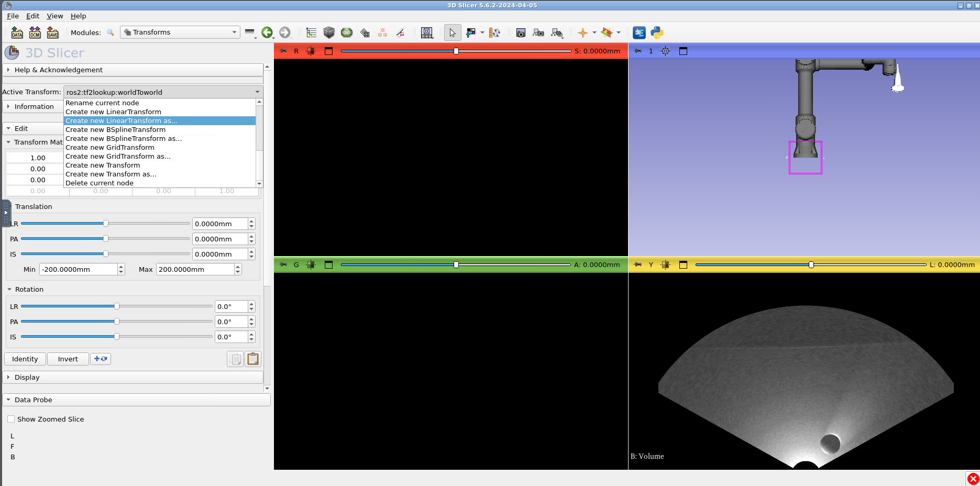980x486 pixels.
Task: Toggle the crosshair toolbar icon
Action: pos(582,32)
